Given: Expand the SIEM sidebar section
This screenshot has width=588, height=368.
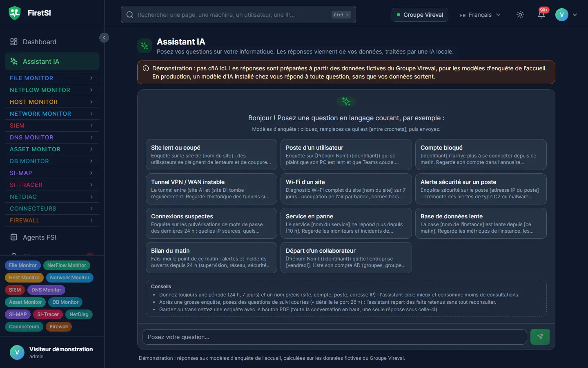Looking at the screenshot, I should click(x=52, y=126).
